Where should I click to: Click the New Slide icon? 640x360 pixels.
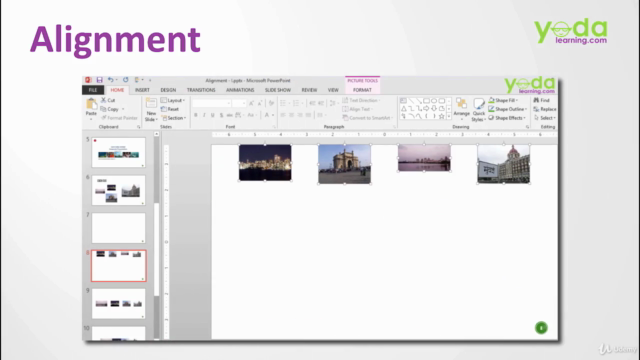coord(151,103)
